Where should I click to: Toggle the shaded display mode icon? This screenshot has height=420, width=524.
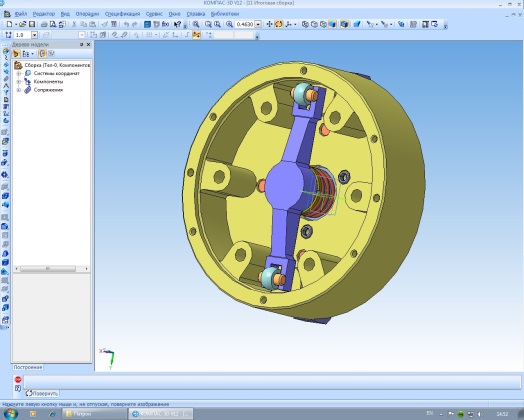[332, 24]
